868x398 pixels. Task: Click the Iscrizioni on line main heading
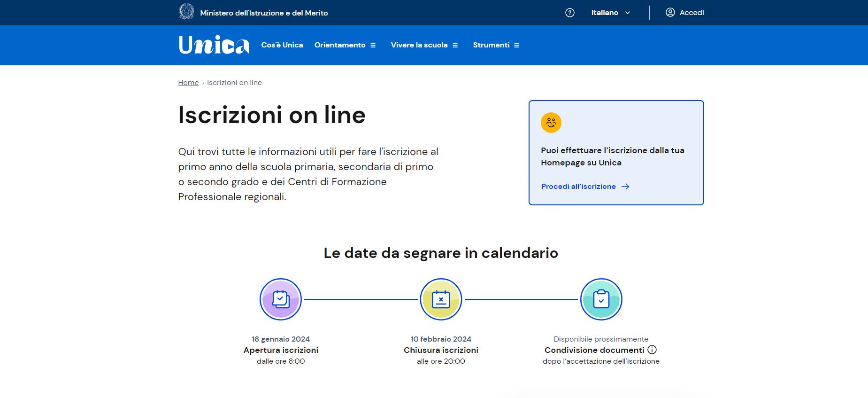tap(272, 115)
